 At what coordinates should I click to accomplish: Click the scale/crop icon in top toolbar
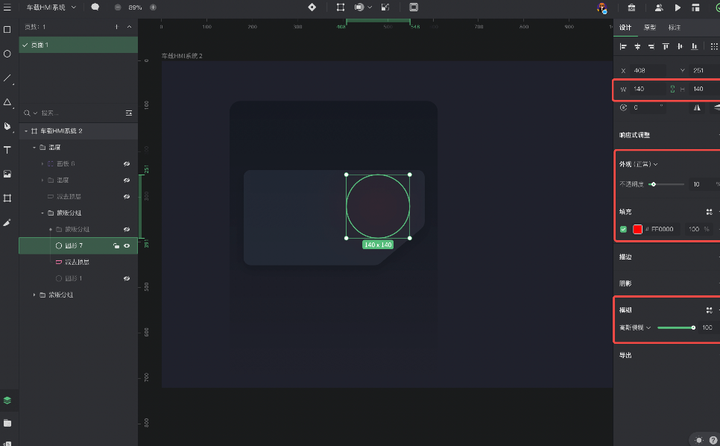pos(385,7)
